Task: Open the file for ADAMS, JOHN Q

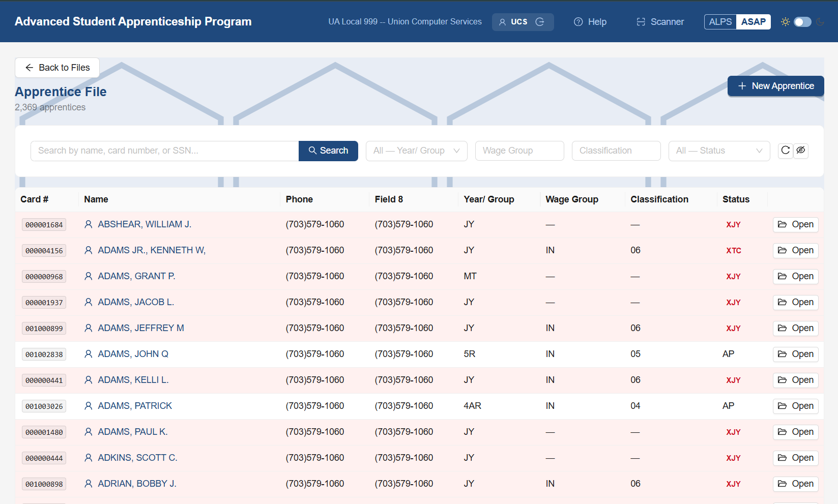Action: (796, 354)
